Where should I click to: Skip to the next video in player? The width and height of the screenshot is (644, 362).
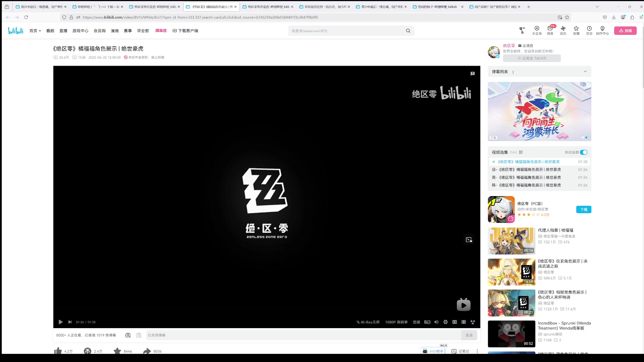click(x=70, y=322)
